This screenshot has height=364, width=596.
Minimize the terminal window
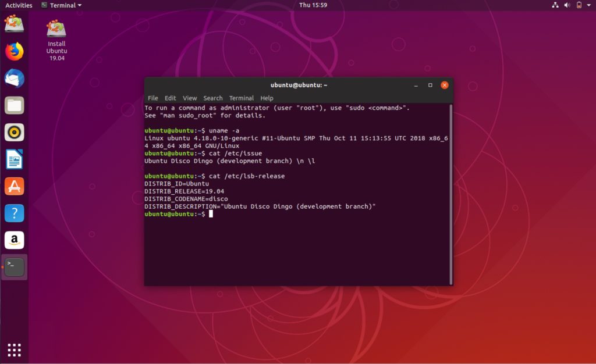click(x=416, y=85)
